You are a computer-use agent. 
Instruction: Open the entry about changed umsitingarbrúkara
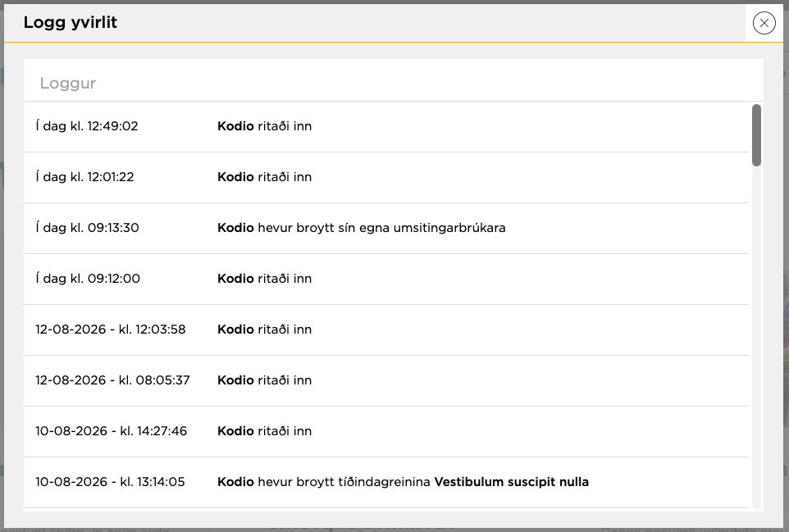[x=386, y=228]
